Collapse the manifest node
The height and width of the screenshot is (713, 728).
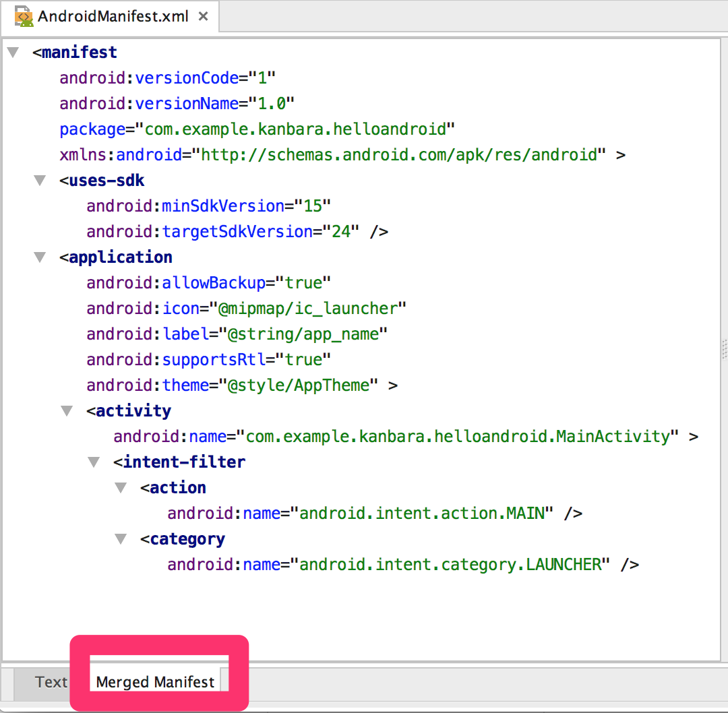(x=13, y=52)
